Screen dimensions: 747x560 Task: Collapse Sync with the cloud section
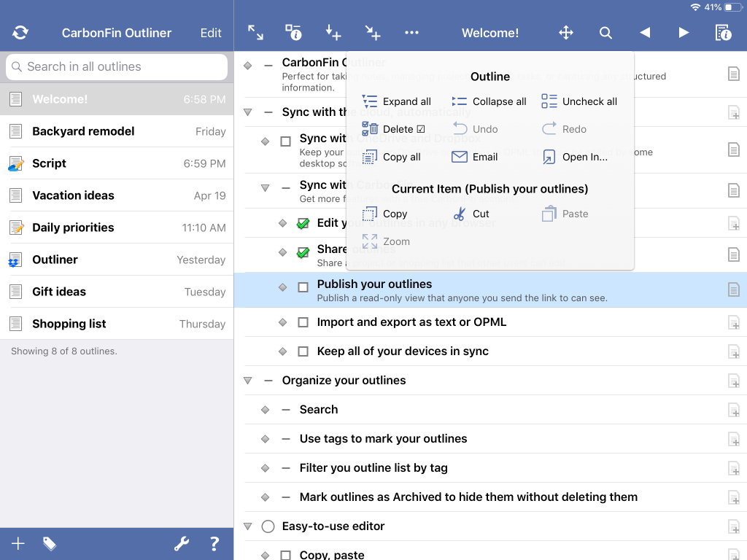pos(248,112)
